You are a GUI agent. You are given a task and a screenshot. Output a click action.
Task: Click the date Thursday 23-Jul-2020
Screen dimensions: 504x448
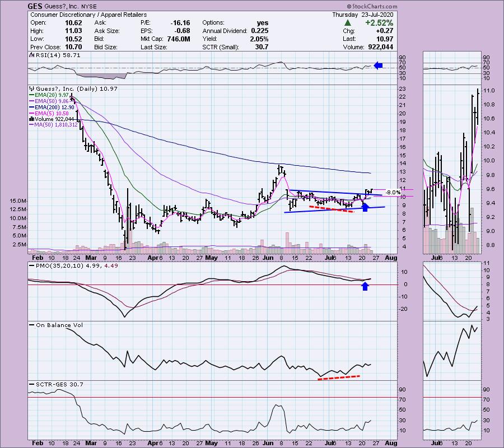(x=362, y=15)
